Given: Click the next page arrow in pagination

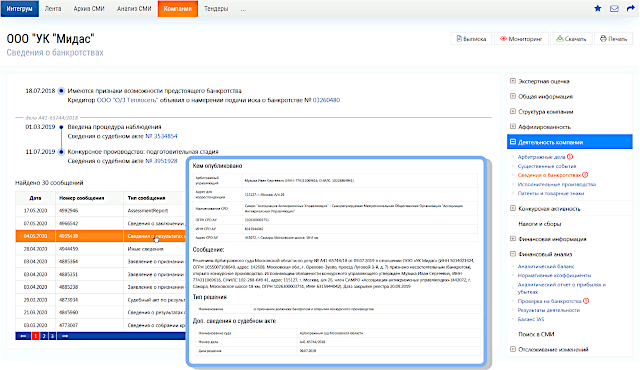Looking at the screenshot, I should pyautogui.click(x=64, y=336).
